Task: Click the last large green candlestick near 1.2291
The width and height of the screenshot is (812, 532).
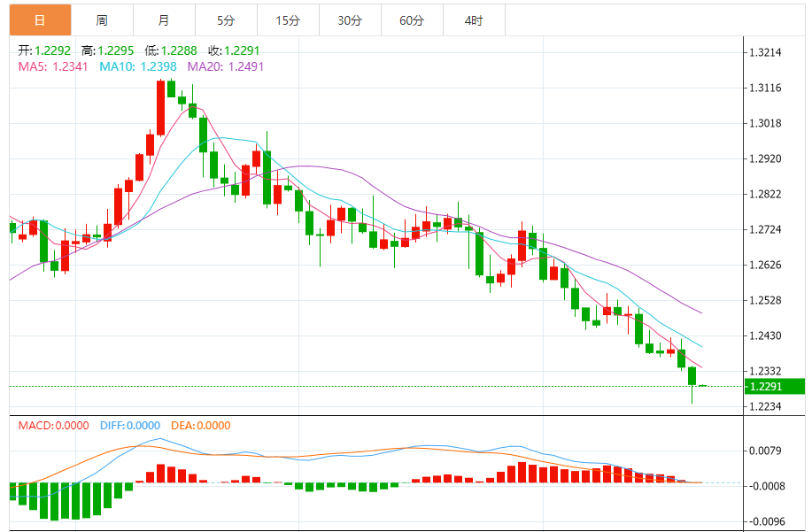Action: click(692, 375)
